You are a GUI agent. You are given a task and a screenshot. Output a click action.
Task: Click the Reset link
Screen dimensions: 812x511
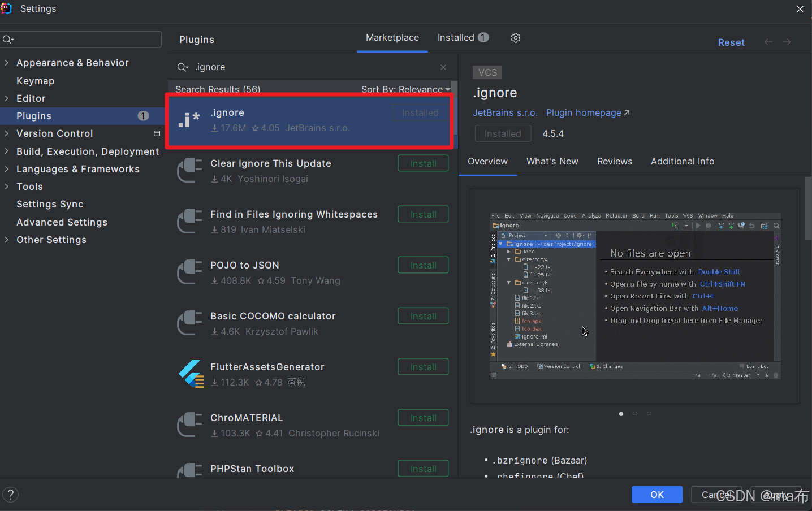coord(731,42)
